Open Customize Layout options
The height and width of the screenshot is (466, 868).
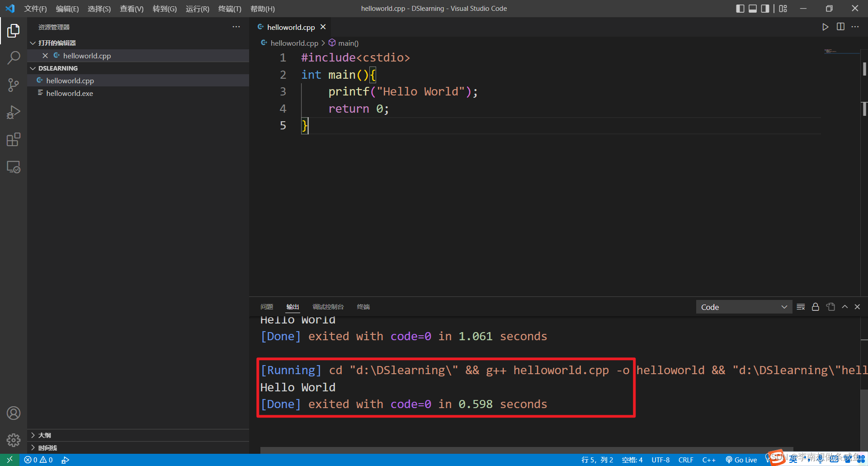(x=783, y=9)
